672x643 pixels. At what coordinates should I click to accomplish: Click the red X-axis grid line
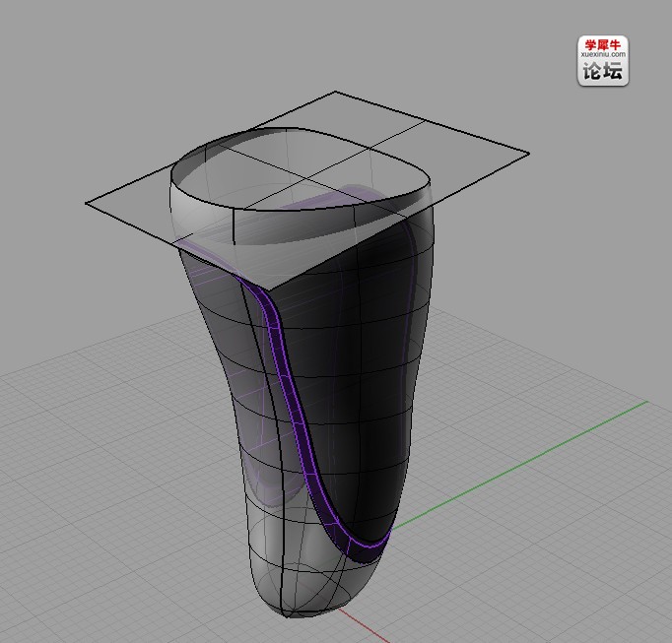(364, 625)
